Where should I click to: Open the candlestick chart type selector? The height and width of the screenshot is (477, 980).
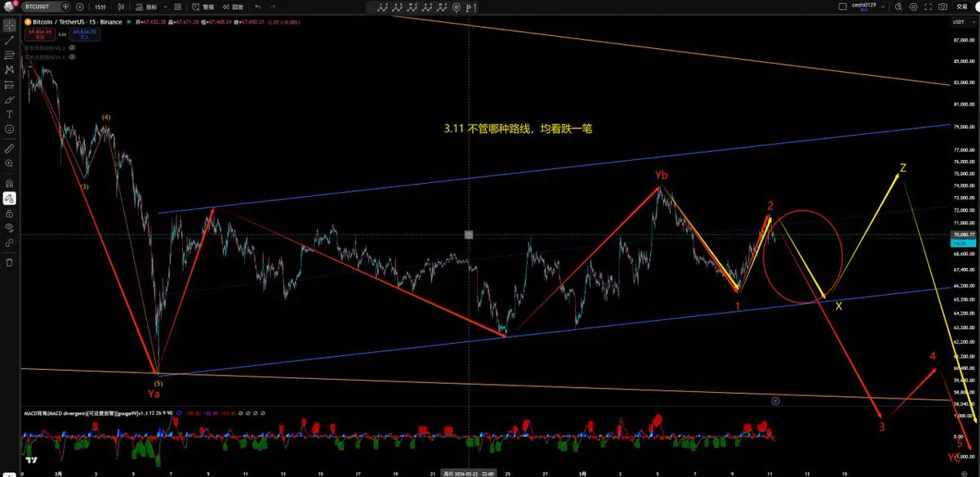[120, 7]
